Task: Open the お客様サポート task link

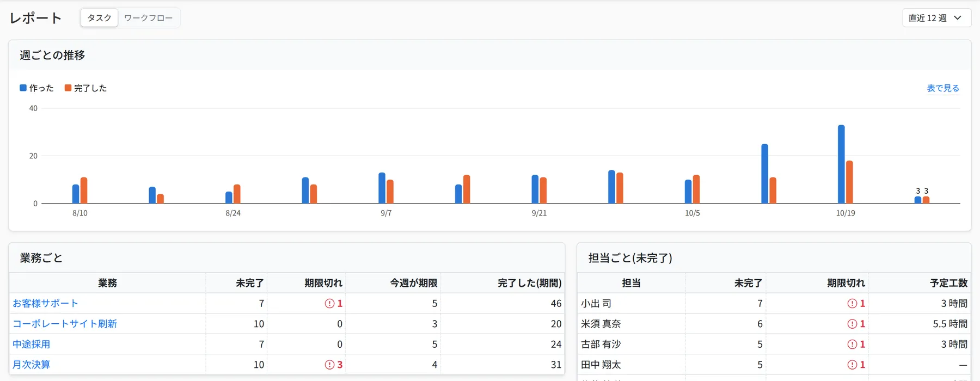Action: pyautogui.click(x=45, y=304)
